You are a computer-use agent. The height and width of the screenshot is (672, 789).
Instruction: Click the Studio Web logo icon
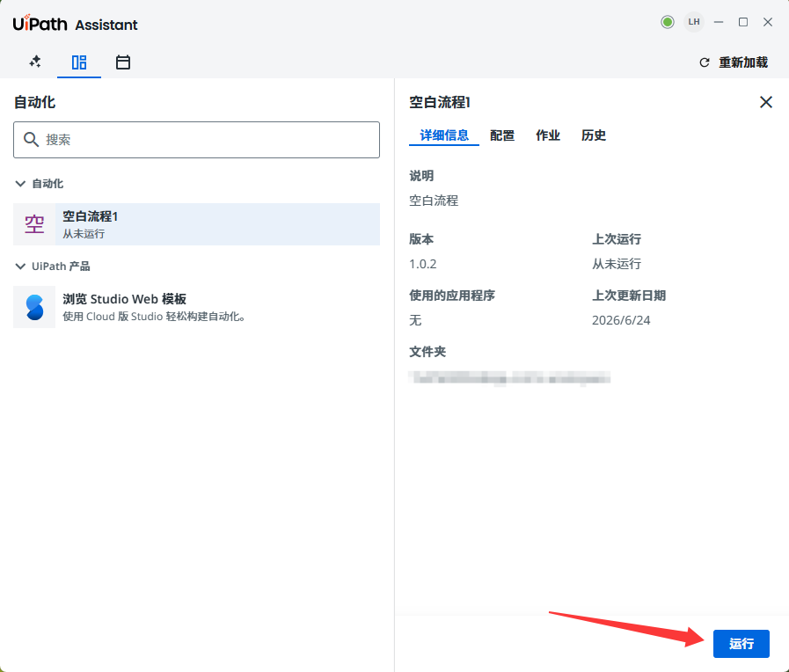tap(34, 307)
